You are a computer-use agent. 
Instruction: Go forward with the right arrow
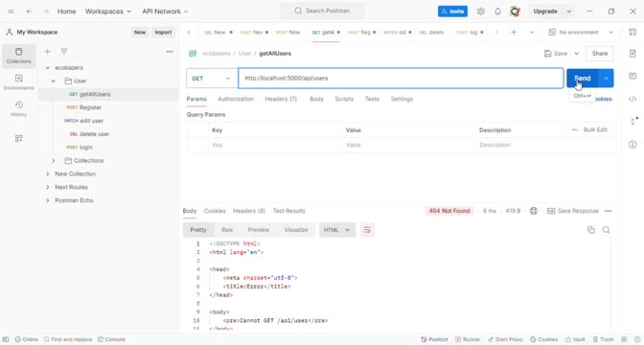tap(46, 11)
